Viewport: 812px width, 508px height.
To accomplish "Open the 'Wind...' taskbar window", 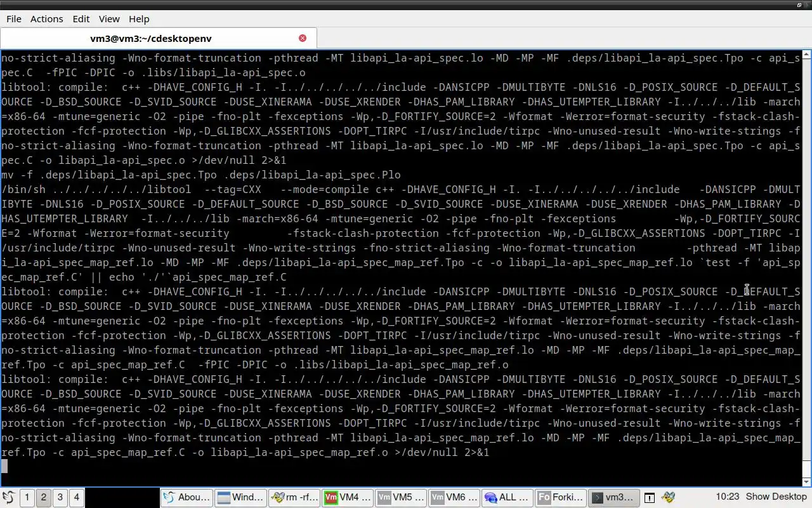I will 240,497.
